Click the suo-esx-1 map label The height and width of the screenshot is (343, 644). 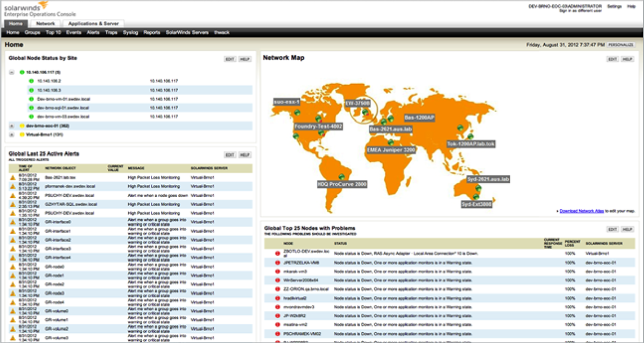point(287,101)
